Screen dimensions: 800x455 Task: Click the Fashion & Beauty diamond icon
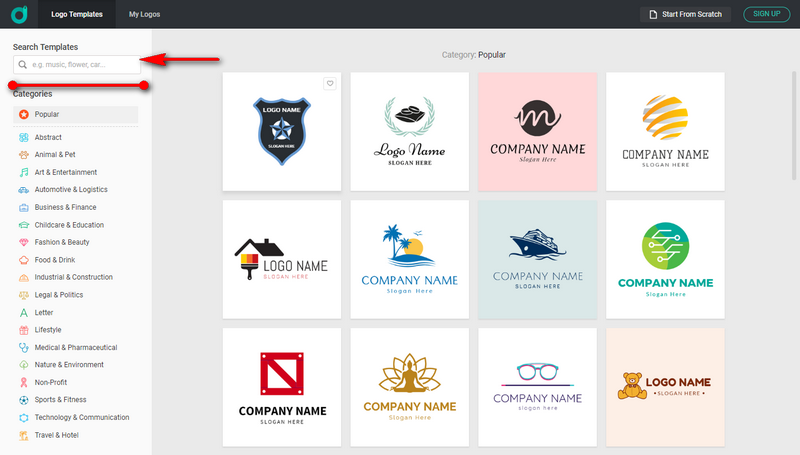pos(23,242)
